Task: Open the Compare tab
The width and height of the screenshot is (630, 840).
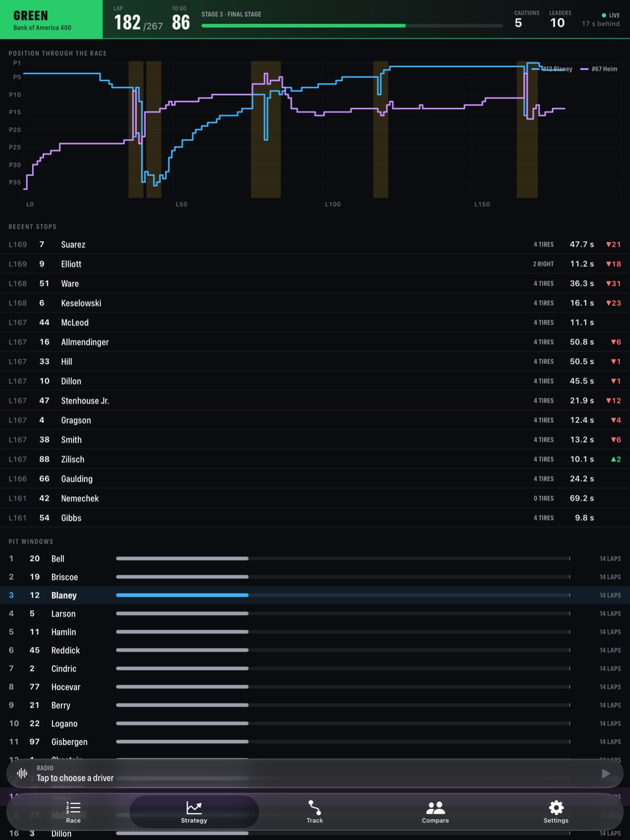Action: pos(435,812)
